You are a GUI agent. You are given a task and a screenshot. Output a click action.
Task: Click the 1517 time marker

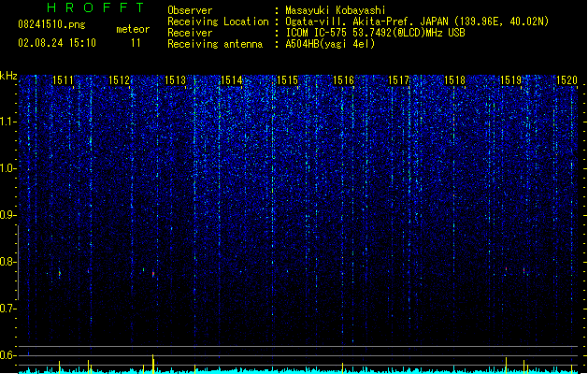(398, 80)
